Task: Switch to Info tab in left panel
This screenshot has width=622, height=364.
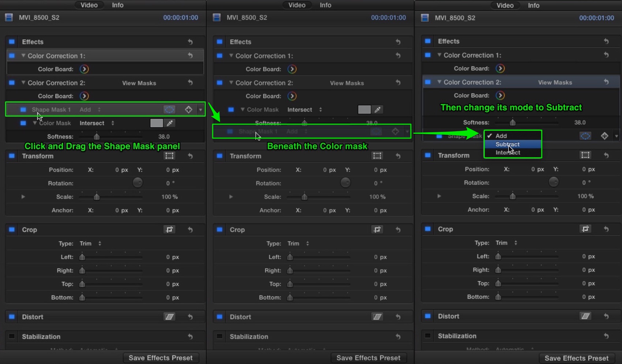Action: 117,5
